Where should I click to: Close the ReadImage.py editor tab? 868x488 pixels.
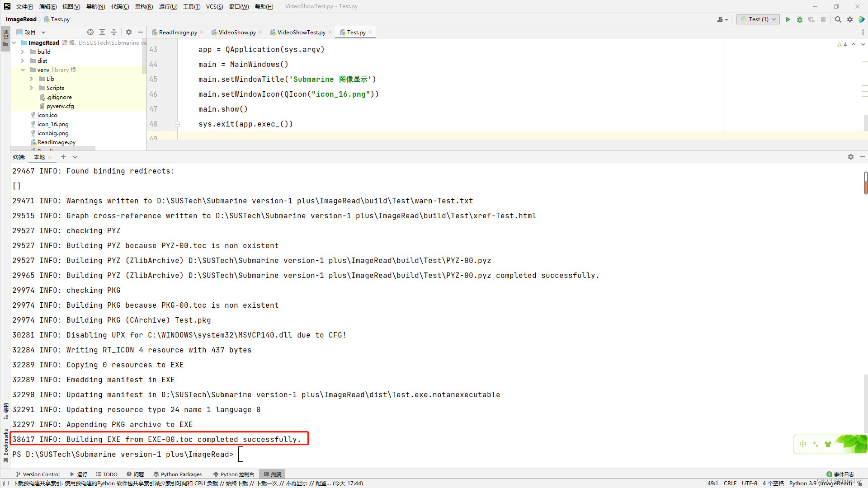202,32
